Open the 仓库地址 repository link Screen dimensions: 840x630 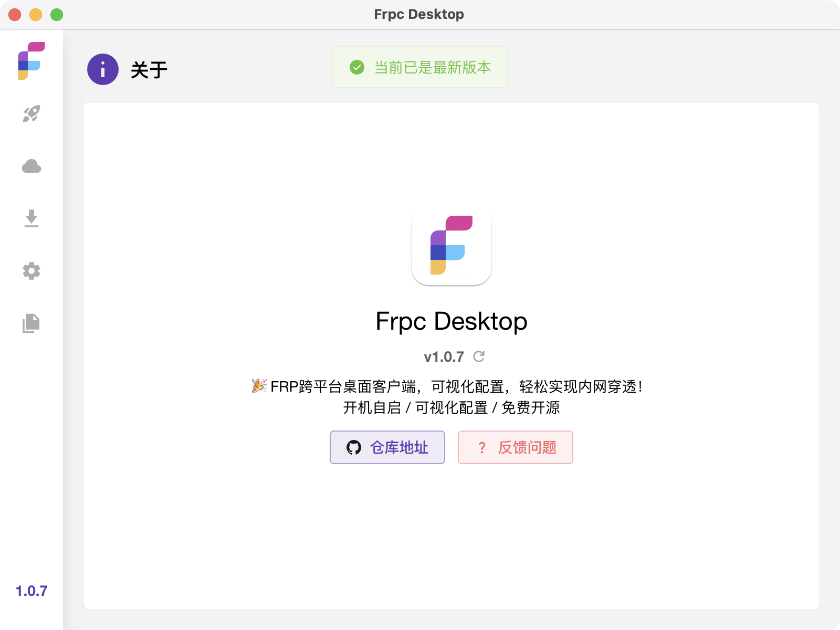[387, 447]
